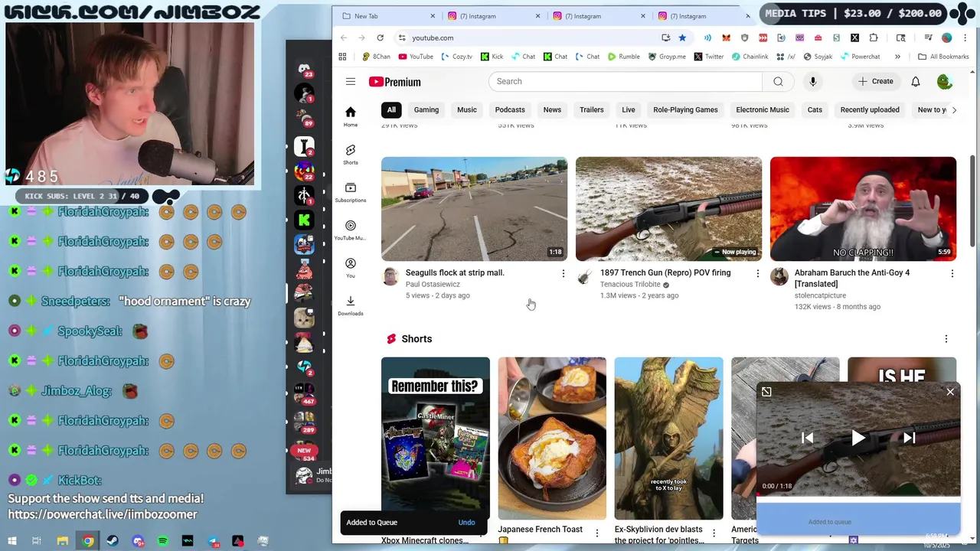980x551 pixels.
Task: Open the Paul Ostasiewicz channel link
Action: pos(433,284)
